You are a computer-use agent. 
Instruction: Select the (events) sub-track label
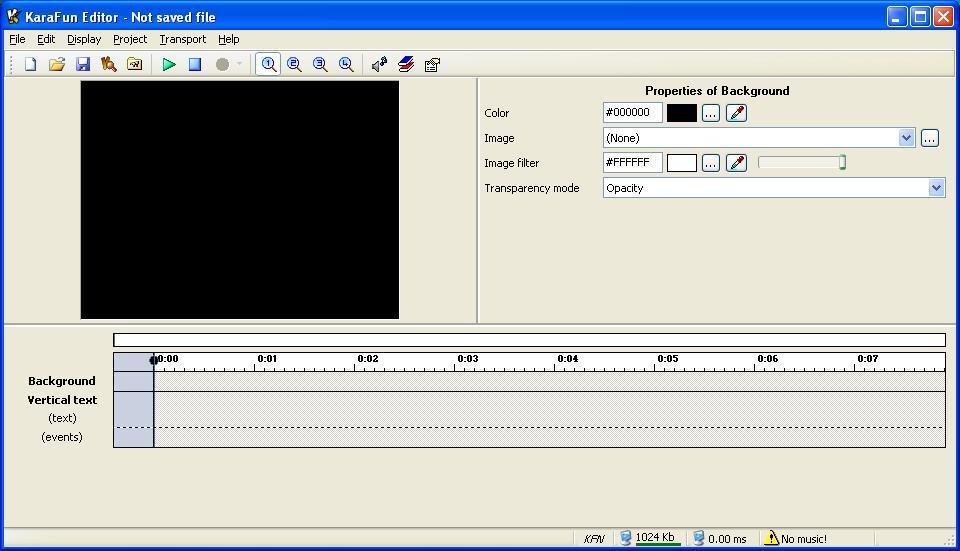click(62, 437)
